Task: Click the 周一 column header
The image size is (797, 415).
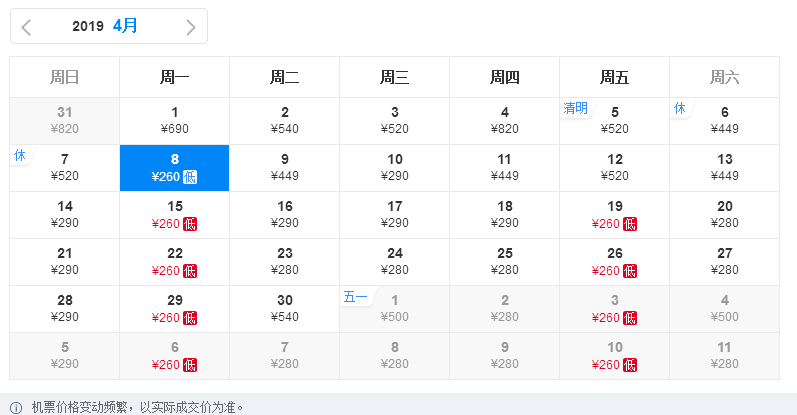Action: point(174,77)
